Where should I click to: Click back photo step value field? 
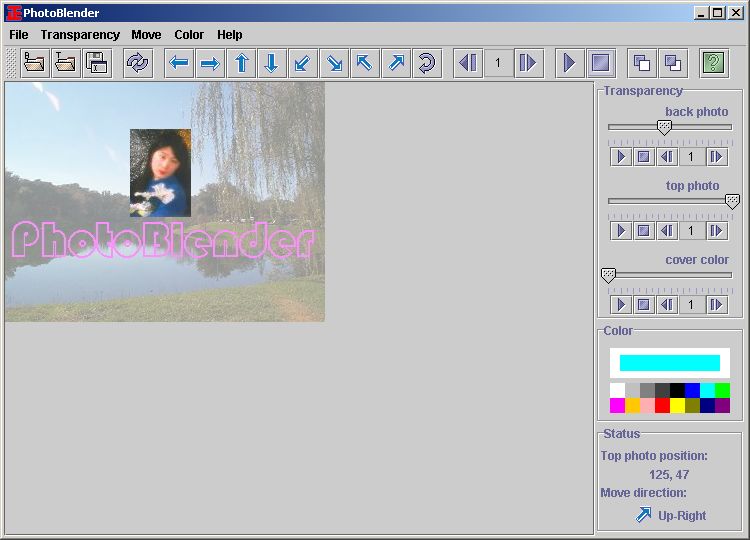[x=691, y=157]
